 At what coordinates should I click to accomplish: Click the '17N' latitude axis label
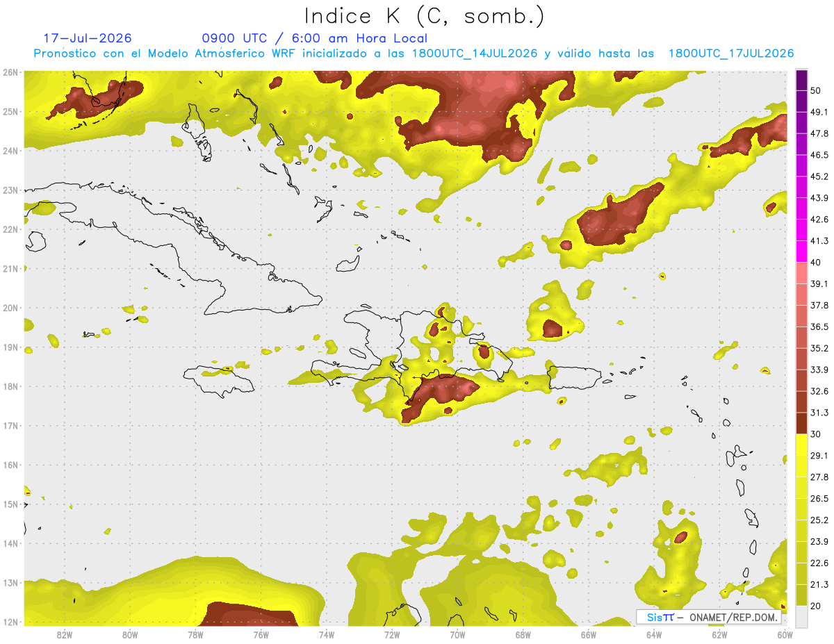click(10, 425)
